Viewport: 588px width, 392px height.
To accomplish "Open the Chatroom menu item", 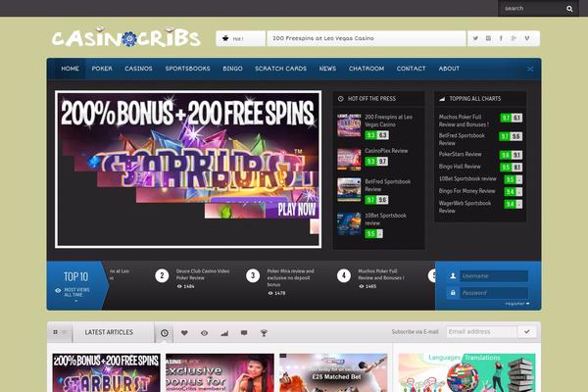I will [x=367, y=69].
